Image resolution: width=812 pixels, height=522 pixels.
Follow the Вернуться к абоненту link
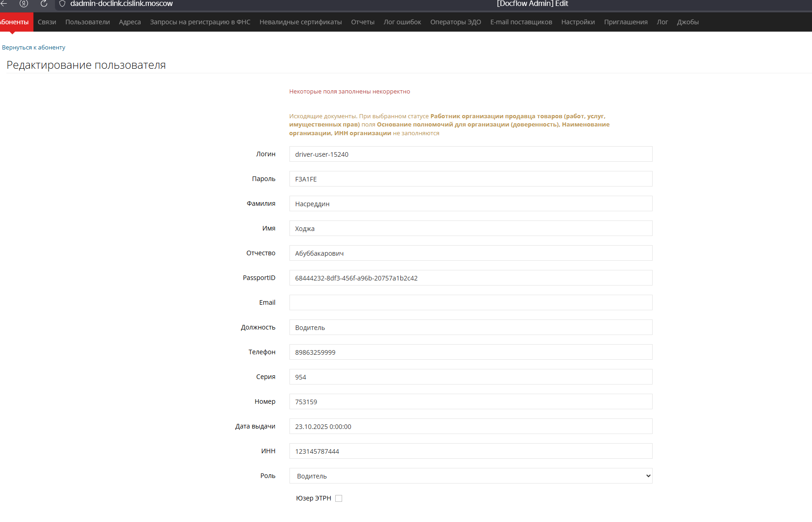33,48
